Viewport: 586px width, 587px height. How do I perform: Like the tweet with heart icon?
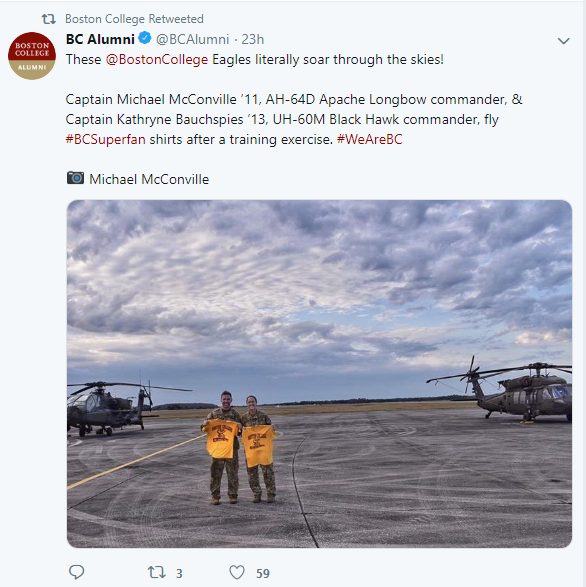[x=237, y=572]
